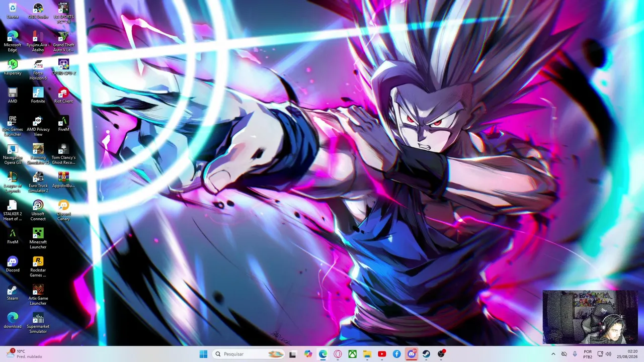
Task: Launch the Artix Game Launcher shortcut
Action: [38, 295]
